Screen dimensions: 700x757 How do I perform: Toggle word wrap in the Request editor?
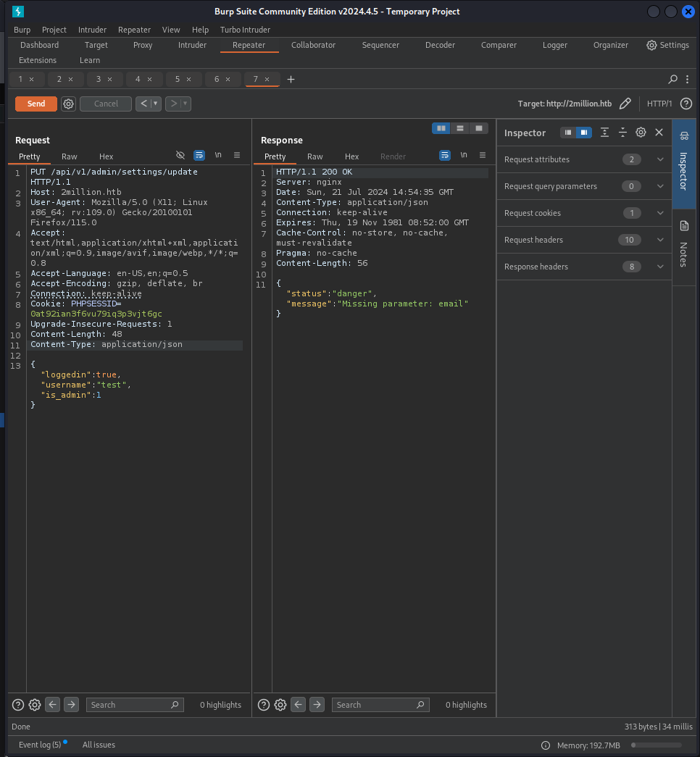click(x=199, y=155)
